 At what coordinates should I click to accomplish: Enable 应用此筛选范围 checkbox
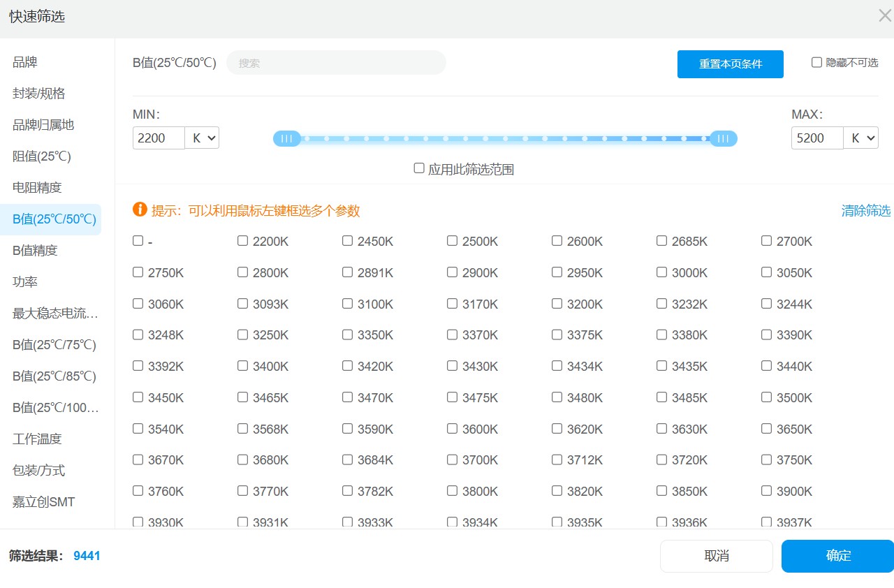click(419, 168)
